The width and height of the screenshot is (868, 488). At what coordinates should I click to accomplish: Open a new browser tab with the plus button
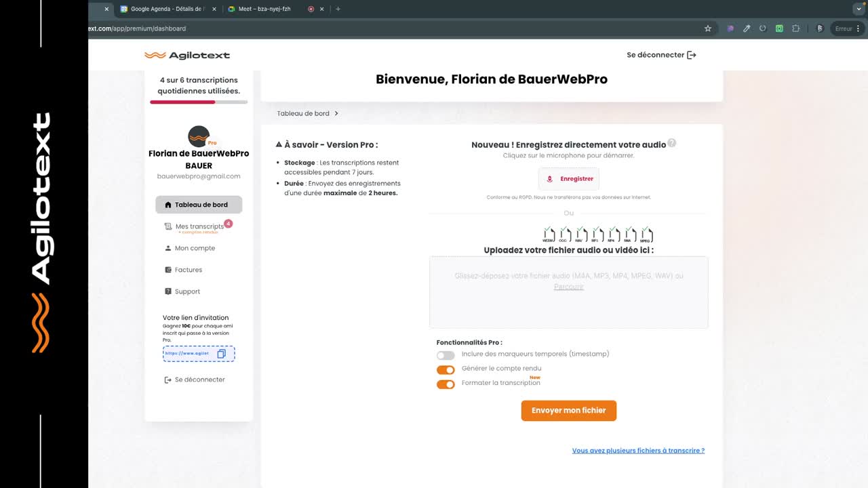click(x=338, y=9)
